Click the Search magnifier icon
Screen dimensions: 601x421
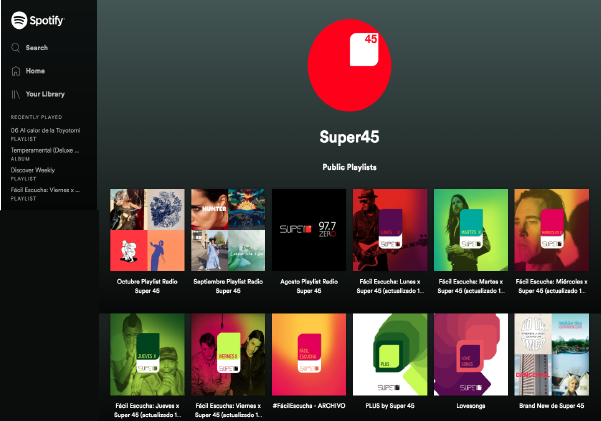15,48
